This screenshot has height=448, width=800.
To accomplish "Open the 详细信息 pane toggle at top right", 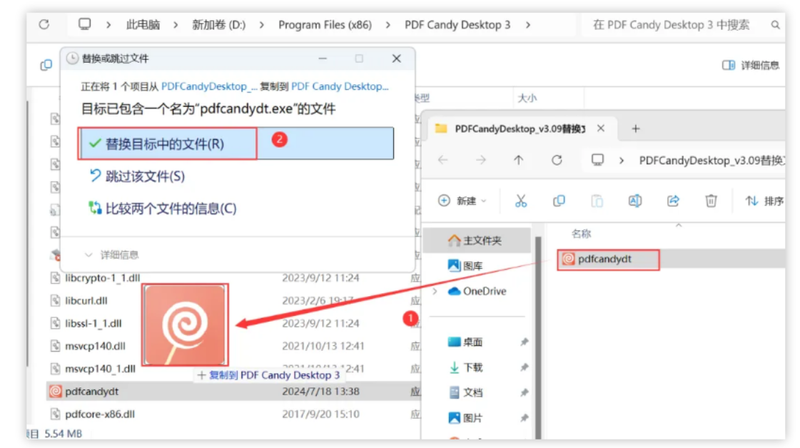I will [x=751, y=65].
